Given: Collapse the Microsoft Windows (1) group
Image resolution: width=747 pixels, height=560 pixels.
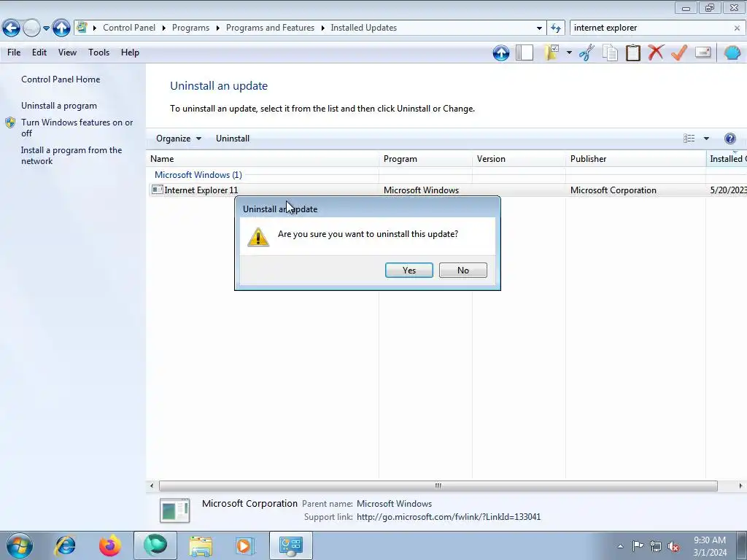Looking at the screenshot, I should click(x=198, y=175).
